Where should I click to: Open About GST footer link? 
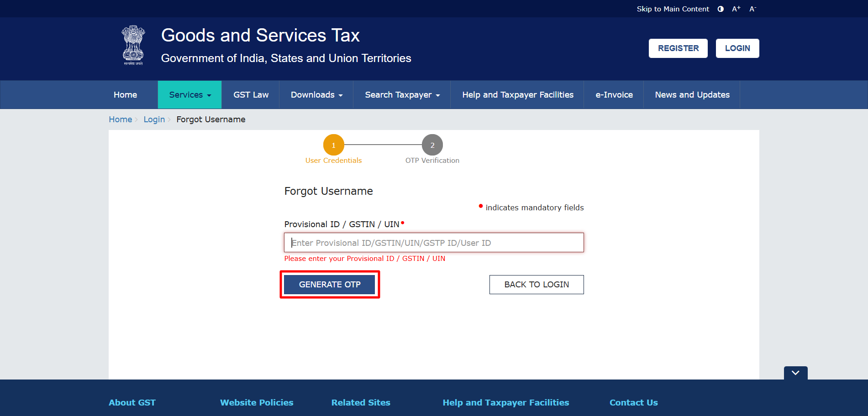tap(132, 403)
